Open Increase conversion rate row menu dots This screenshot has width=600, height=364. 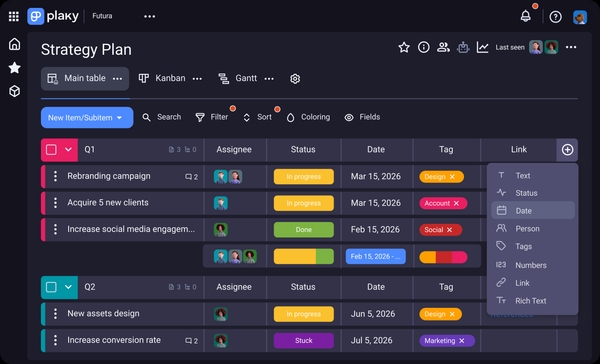point(55,340)
